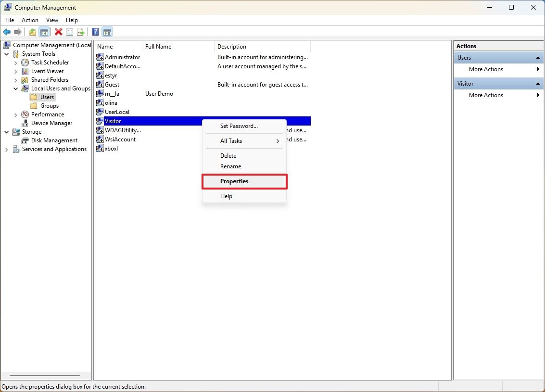The image size is (545, 392).
Task: Select the m__la user row
Action: click(x=203, y=94)
